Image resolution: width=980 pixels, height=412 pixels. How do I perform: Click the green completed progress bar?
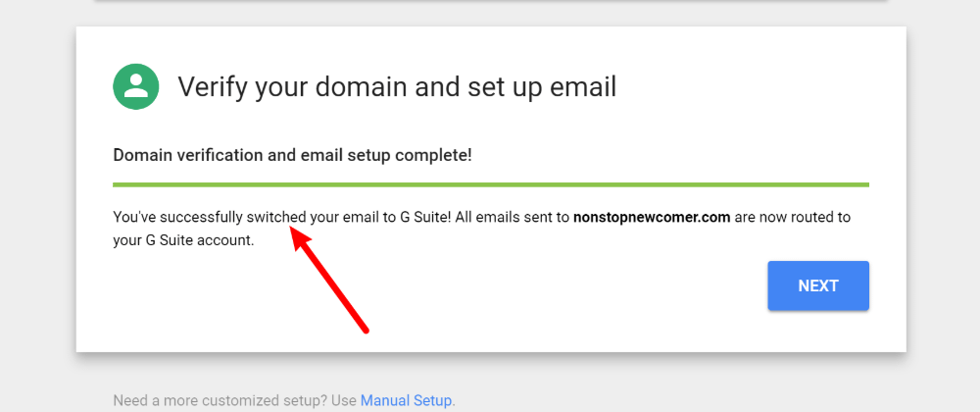click(490, 184)
